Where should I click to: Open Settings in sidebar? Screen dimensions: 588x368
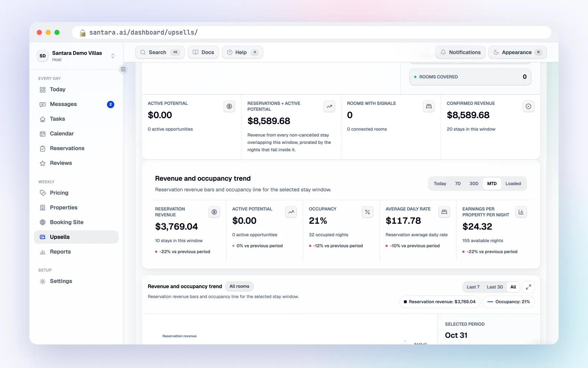point(76,281)
